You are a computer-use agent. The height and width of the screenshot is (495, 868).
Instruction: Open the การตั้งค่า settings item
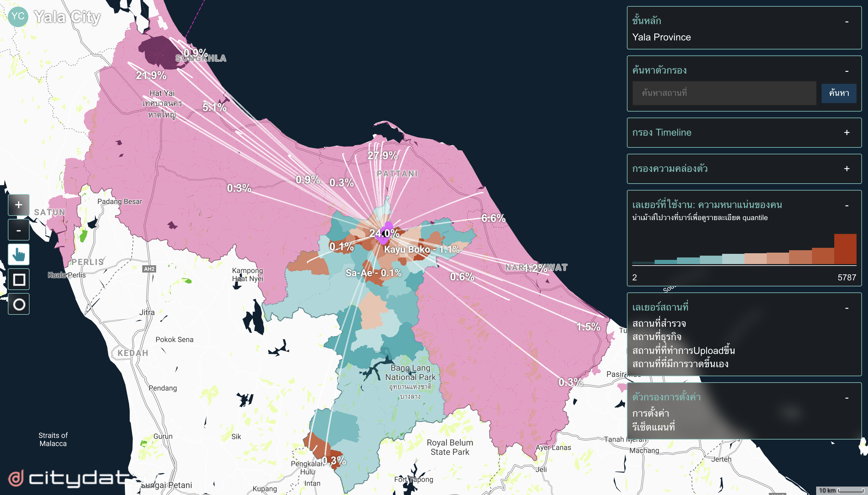650,413
